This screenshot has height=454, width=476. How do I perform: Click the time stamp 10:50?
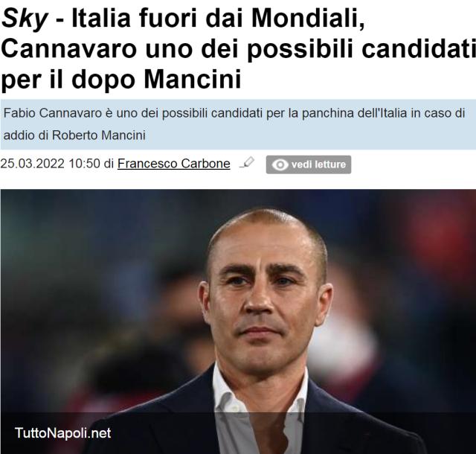[x=84, y=164]
